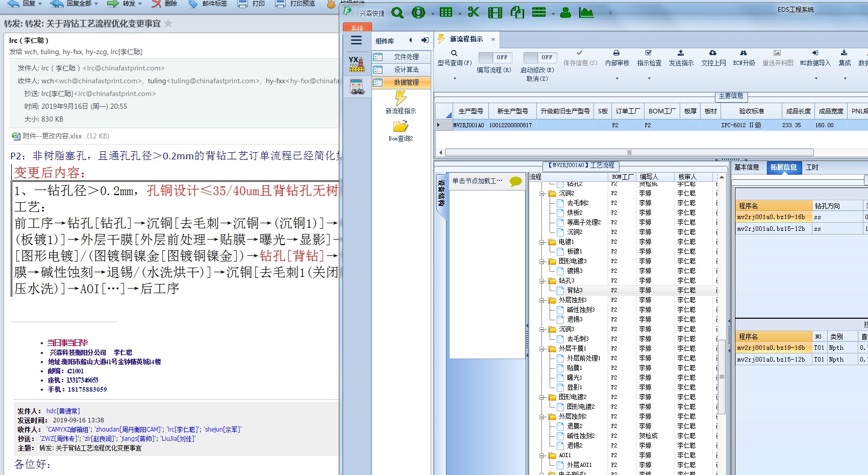This screenshot has height=475, width=868.
Task: Open dropdown arrow under 内部审核
Action: click(617, 78)
